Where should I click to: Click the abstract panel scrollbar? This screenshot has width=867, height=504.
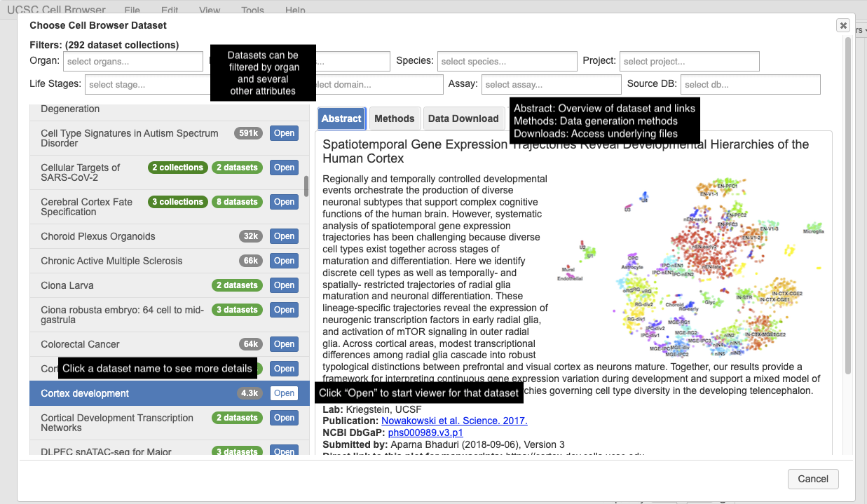tap(849, 205)
